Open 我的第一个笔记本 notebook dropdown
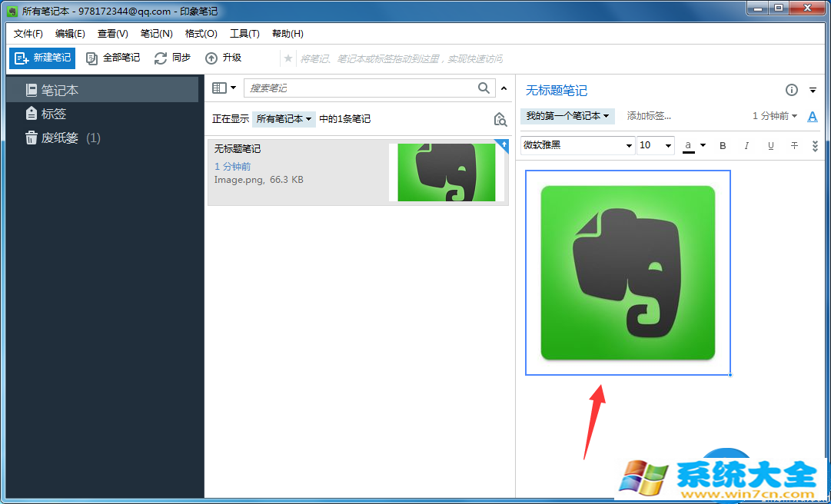This screenshot has width=831, height=504. click(x=567, y=115)
